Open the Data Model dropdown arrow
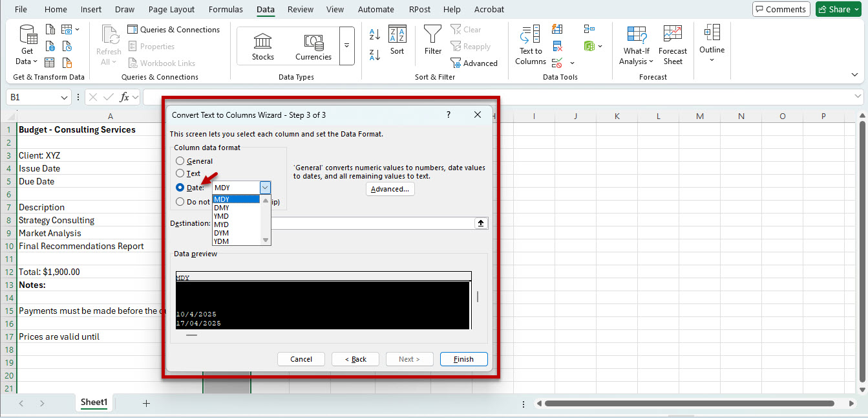 [x=600, y=47]
